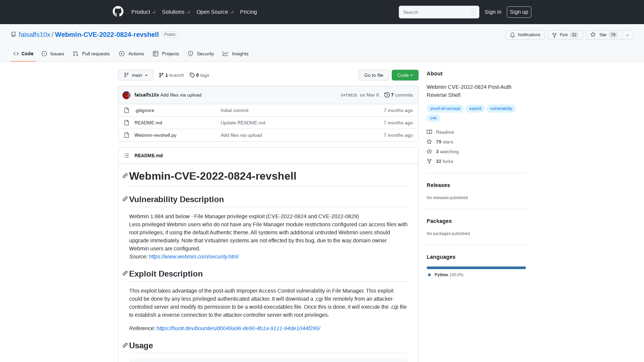Open the Solutions dropdown menu

[176, 12]
